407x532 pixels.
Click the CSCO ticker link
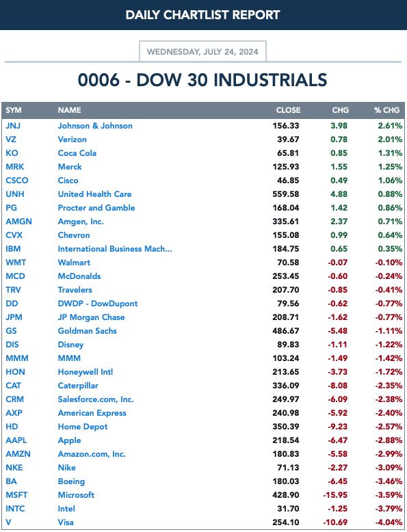click(17, 181)
